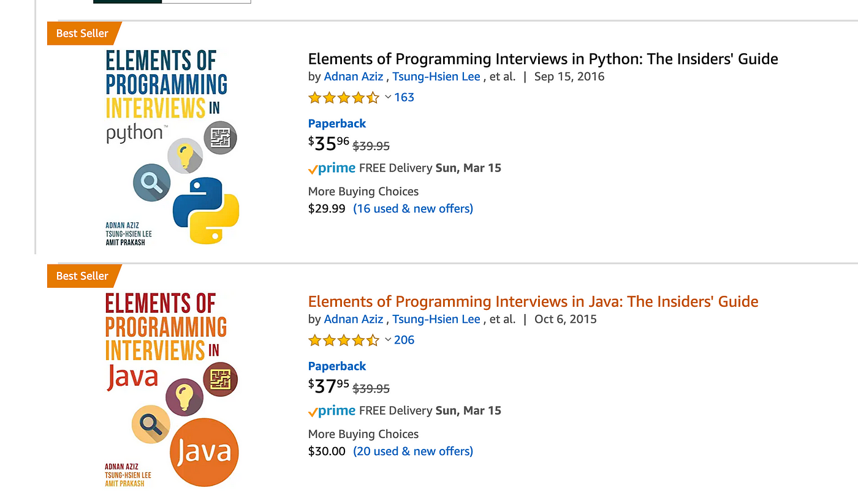Click the Best Seller badge on Python book
This screenshot has height=504, width=858.
pos(84,33)
